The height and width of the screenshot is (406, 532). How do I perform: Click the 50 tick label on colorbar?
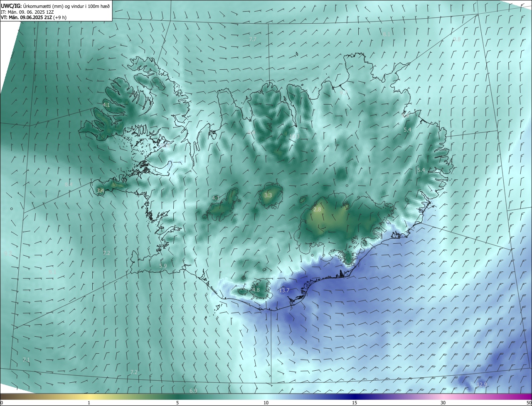[529, 403]
